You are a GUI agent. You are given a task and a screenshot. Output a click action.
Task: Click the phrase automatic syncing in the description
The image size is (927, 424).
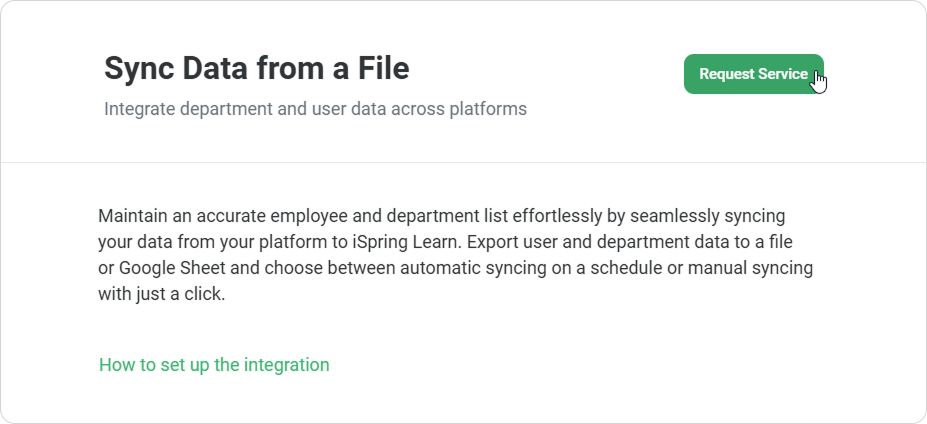pos(469,269)
